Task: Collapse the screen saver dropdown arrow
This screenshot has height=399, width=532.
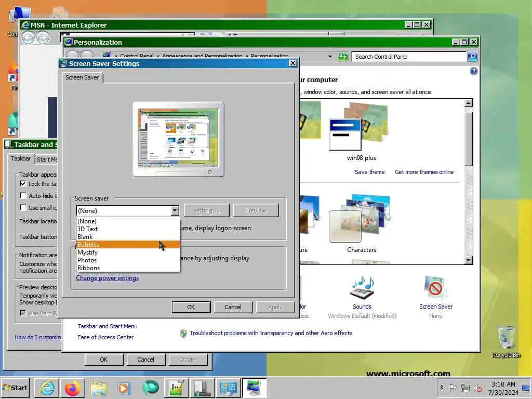Action: click(175, 211)
